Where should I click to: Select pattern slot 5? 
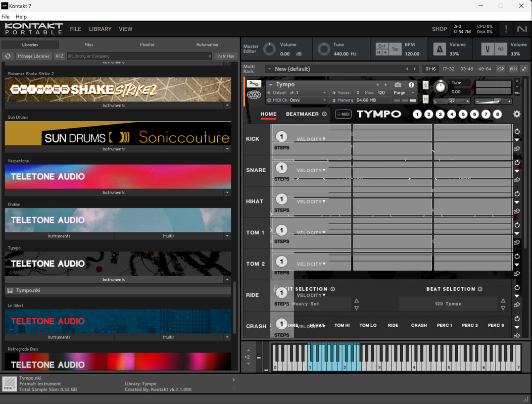pyautogui.click(x=463, y=114)
